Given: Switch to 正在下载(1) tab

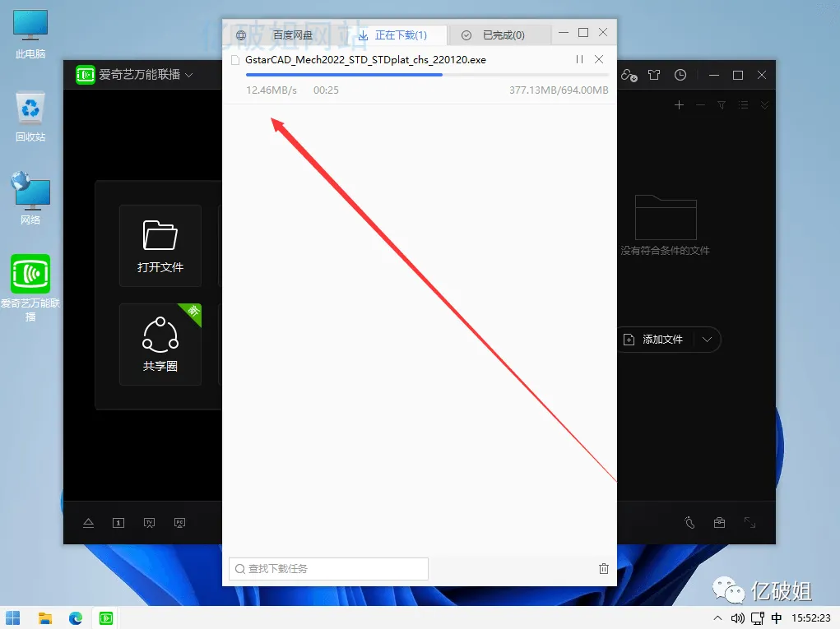Looking at the screenshot, I should click(392, 35).
